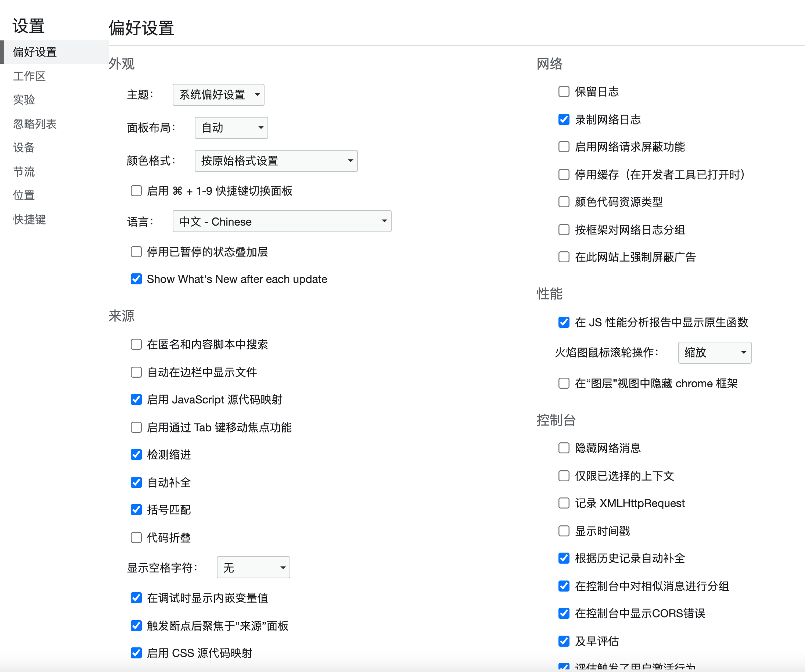Uncheck 括号匹配 option

136,510
